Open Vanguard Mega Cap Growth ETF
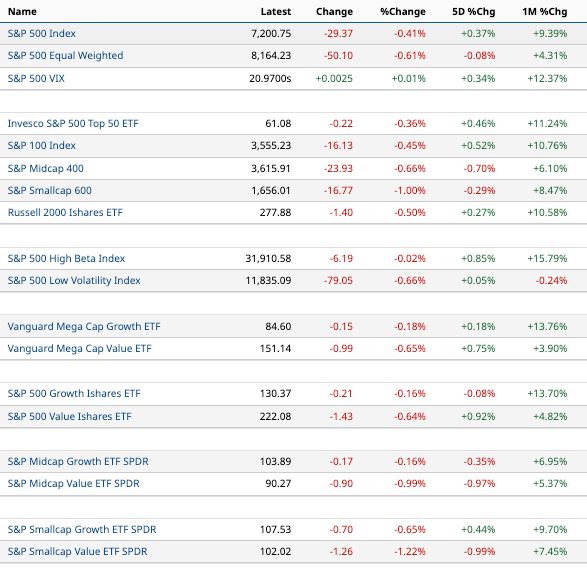The image size is (587, 576). click(x=84, y=326)
